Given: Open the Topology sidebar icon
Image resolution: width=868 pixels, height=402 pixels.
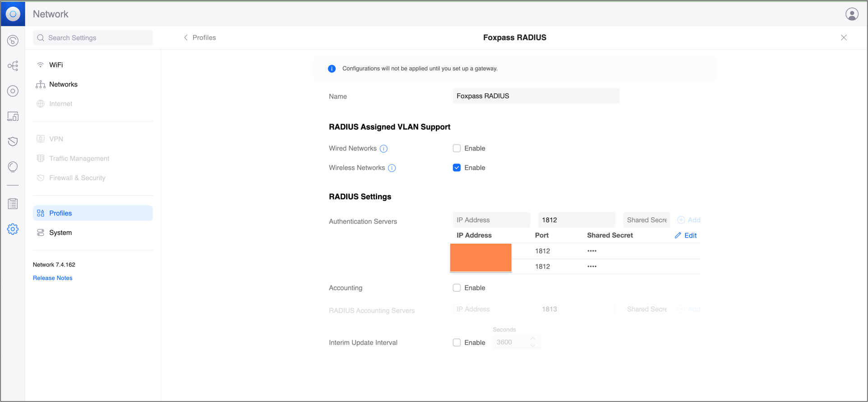Looking at the screenshot, I should point(13,66).
